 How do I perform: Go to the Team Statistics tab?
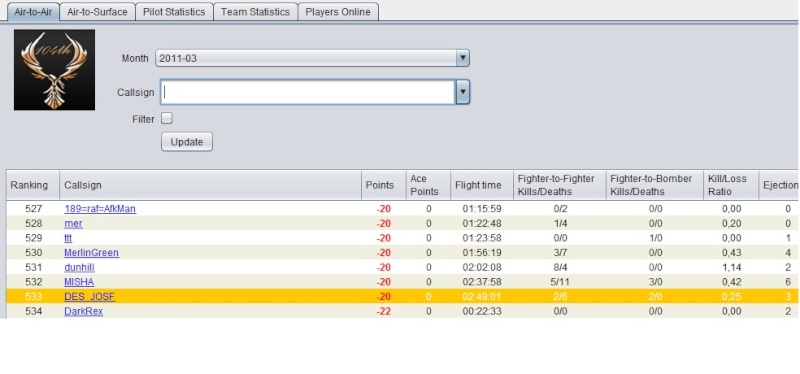255,12
